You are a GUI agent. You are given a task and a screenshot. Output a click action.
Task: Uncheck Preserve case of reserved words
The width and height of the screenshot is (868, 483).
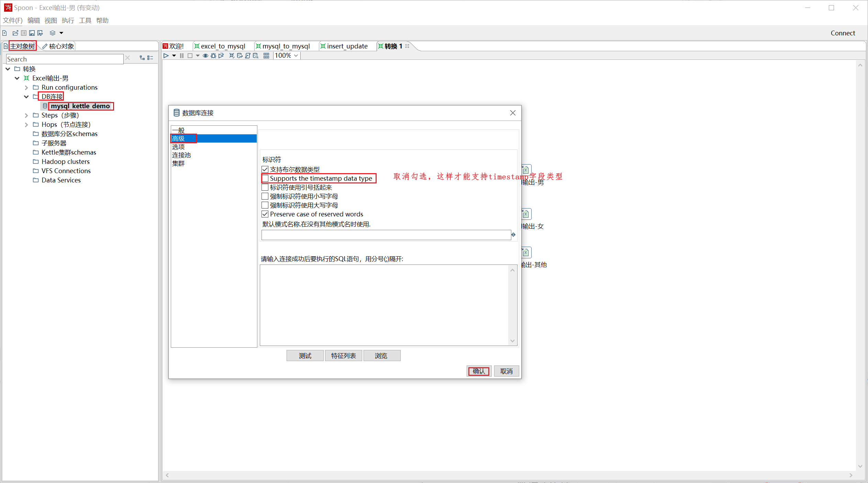point(265,214)
